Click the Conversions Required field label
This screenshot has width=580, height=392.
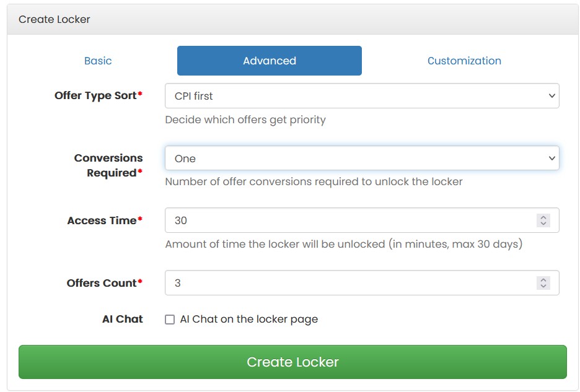108,165
